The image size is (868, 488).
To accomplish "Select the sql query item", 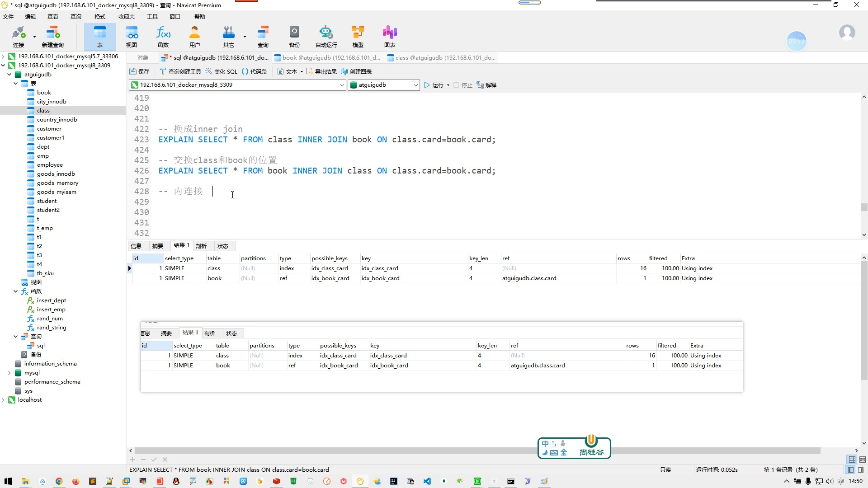I will (x=41, y=346).
